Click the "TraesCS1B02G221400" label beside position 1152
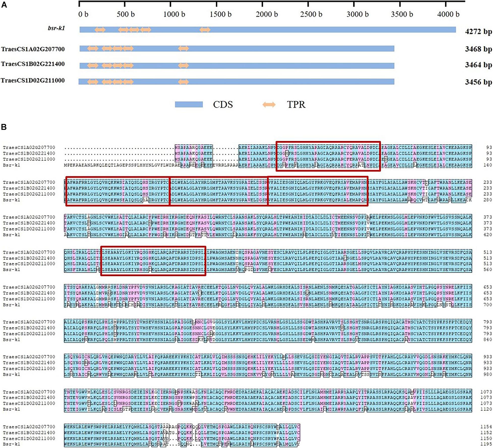Screen dimensions: 493x448 [x=29, y=433]
